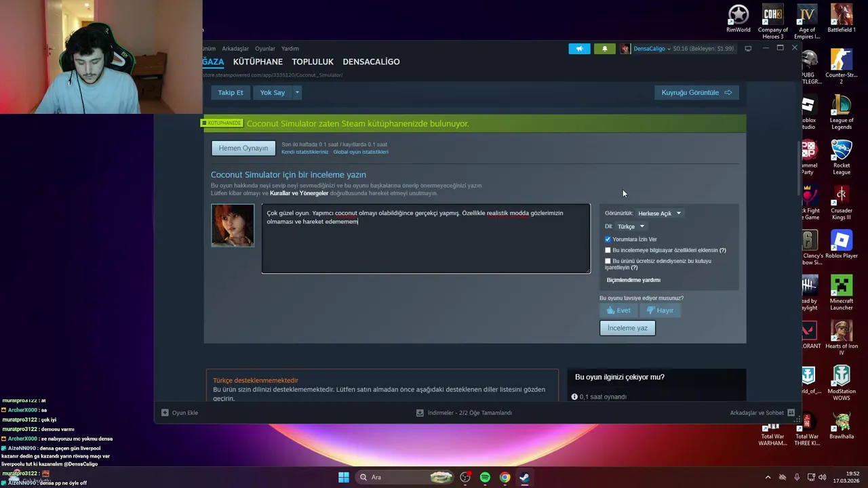The width and height of the screenshot is (868, 488).
Task: Open Hearts of Iron IV desktop shortcut
Action: (x=842, y=338)
